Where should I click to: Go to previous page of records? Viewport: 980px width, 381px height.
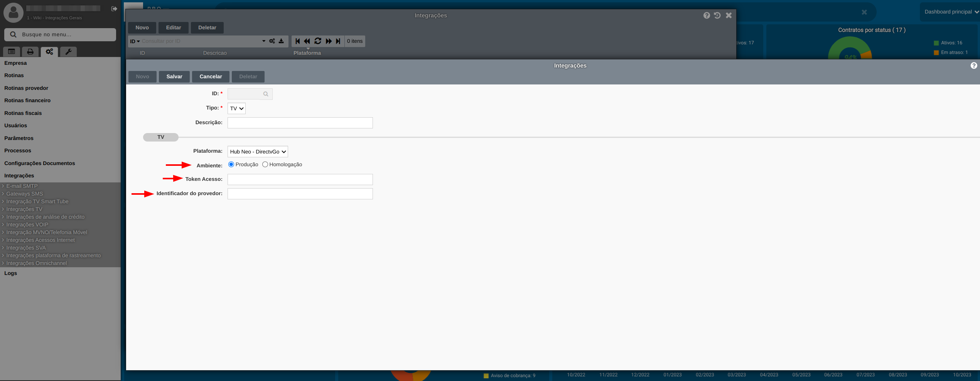click(307, 41)
